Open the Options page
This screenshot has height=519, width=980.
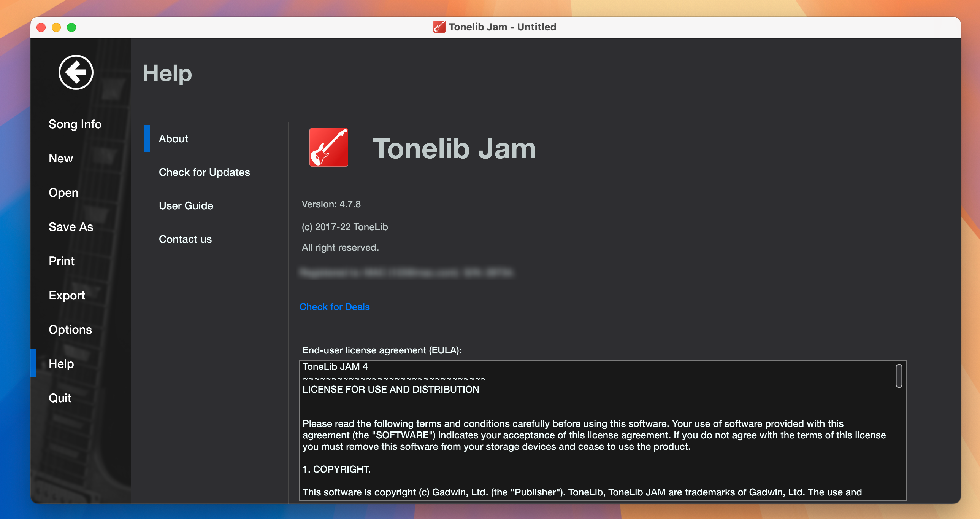click(x=70, y=330)
